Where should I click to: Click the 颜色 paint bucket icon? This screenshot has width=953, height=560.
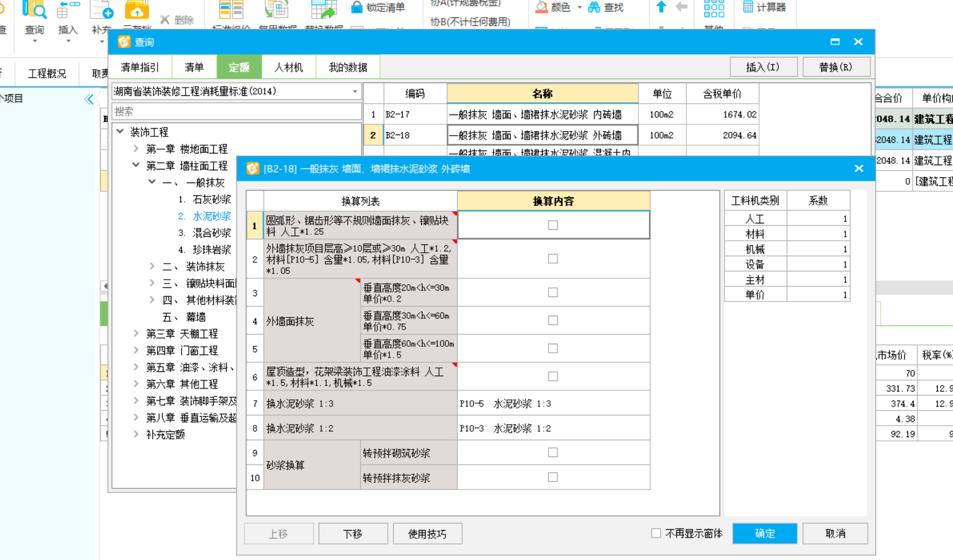point(541,7)
